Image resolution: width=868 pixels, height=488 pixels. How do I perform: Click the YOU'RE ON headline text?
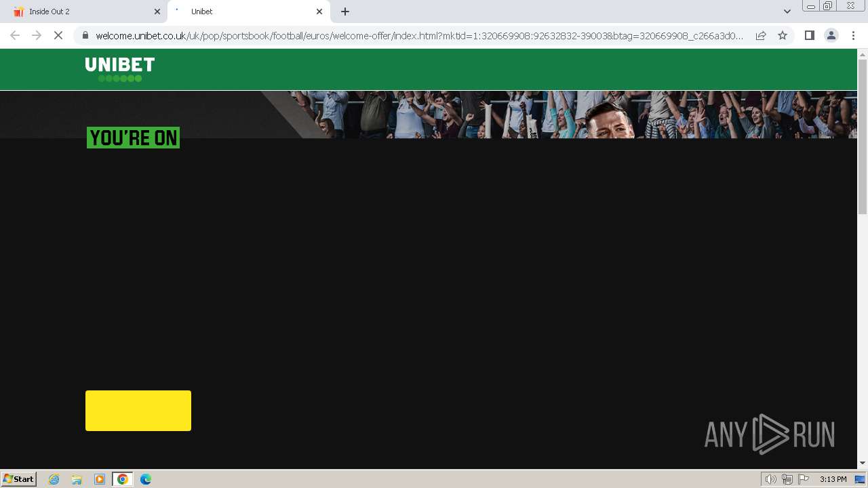coord(133,138)
